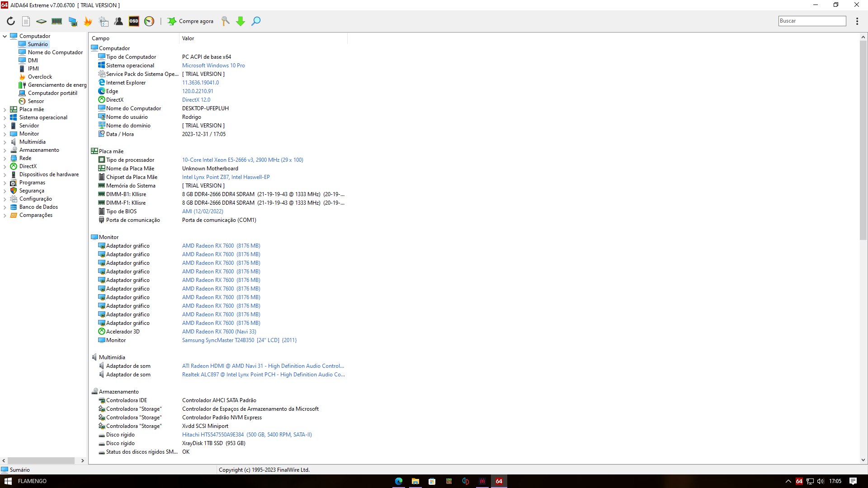Click the Refresh toolbar icon
Viewport: 868px width, 488px height.
click(11, 21)
